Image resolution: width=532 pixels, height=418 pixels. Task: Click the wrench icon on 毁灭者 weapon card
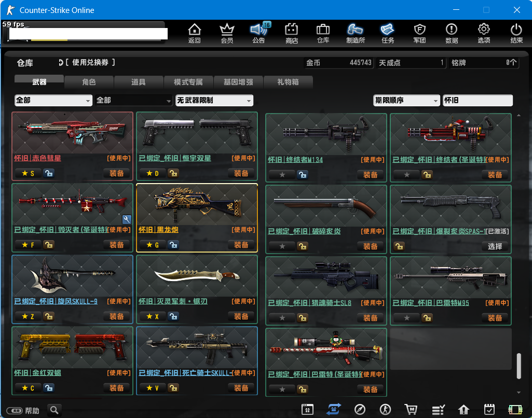click(127, 219)
